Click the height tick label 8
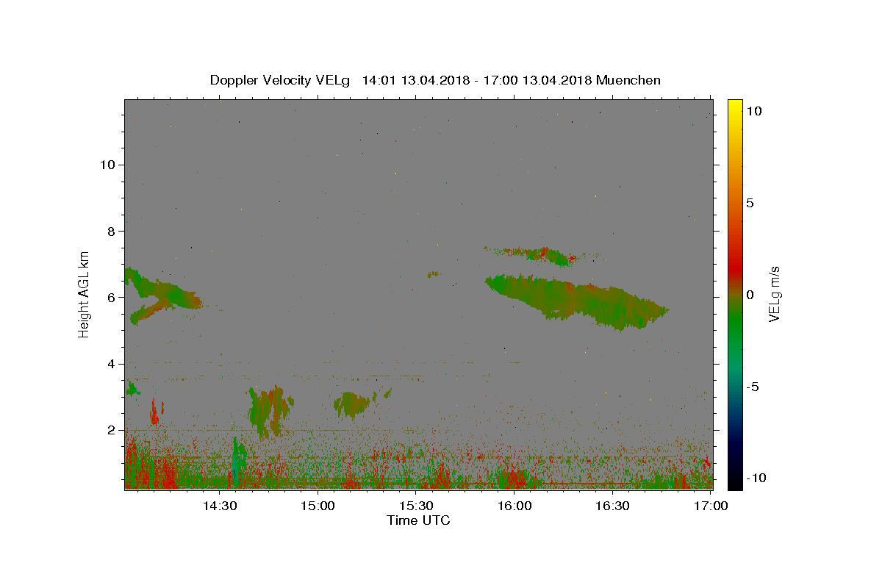Viewport: 882px width, 588px height. 110,231
